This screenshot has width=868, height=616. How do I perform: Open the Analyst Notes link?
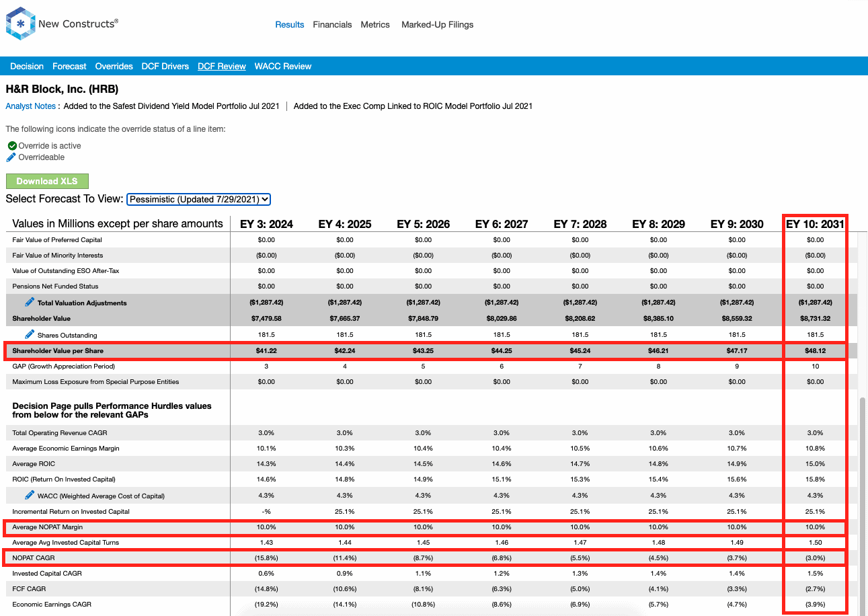(31, 106)
